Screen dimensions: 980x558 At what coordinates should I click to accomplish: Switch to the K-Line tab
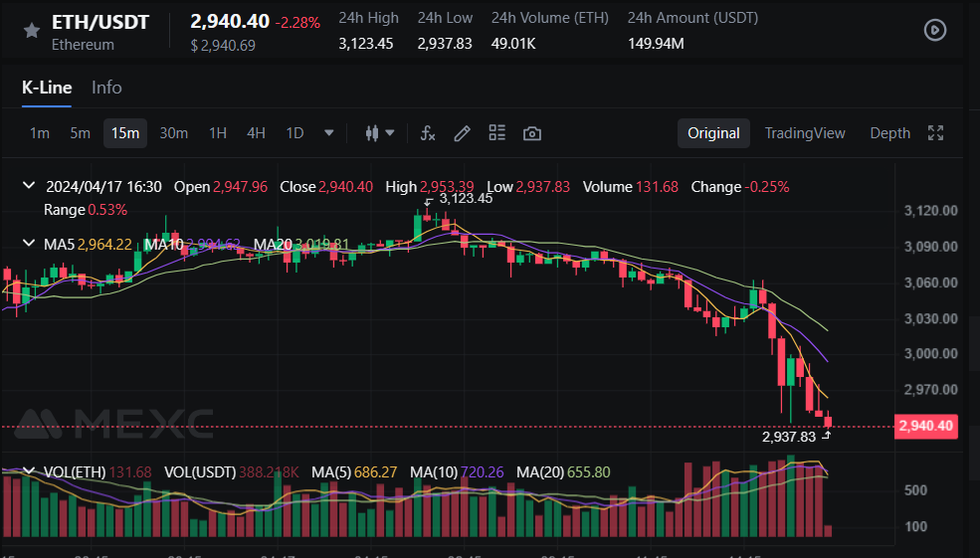click(x=47, y=88)
